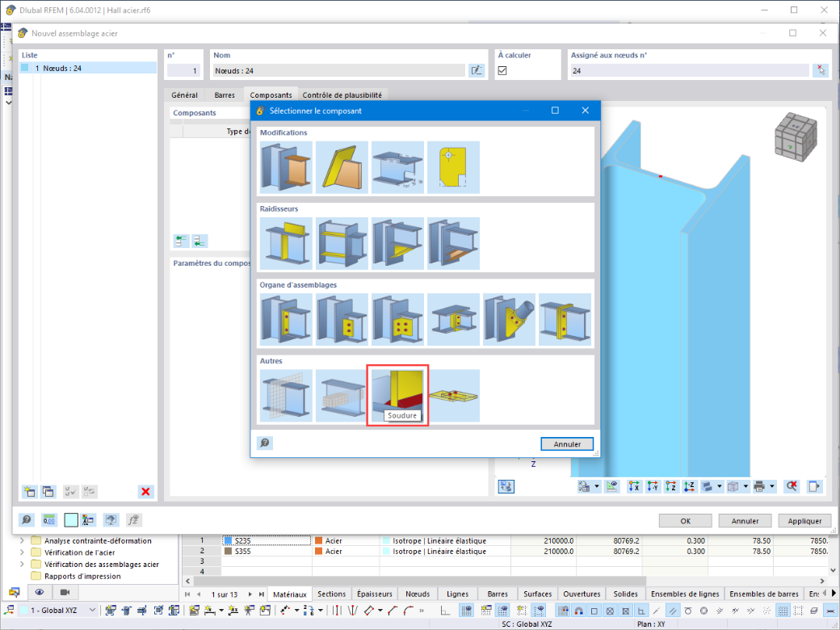This screenshot has width=840, height=630.
Task: Open the Barres tab in assembly dialog
Action: point(225,94)
